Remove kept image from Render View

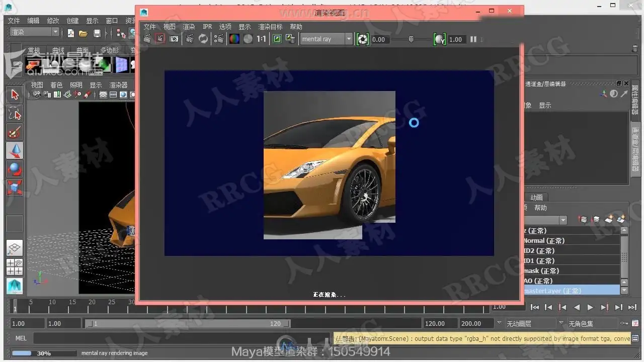[290, 39]
